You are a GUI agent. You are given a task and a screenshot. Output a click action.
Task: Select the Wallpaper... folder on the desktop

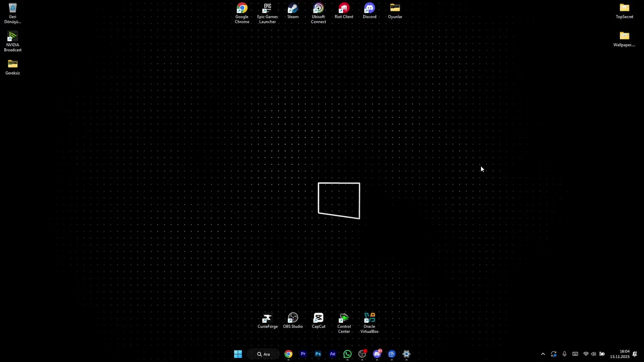coord(624,39)
